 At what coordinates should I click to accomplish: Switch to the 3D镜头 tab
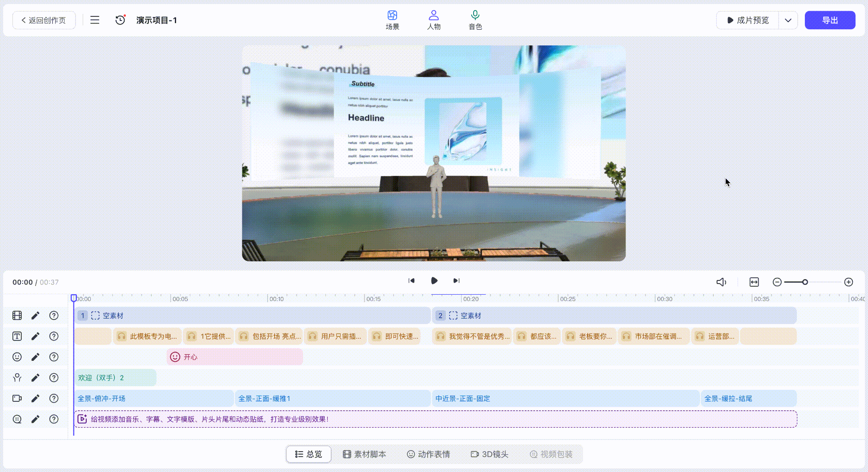pyautogui.click(x=490, y=454)
